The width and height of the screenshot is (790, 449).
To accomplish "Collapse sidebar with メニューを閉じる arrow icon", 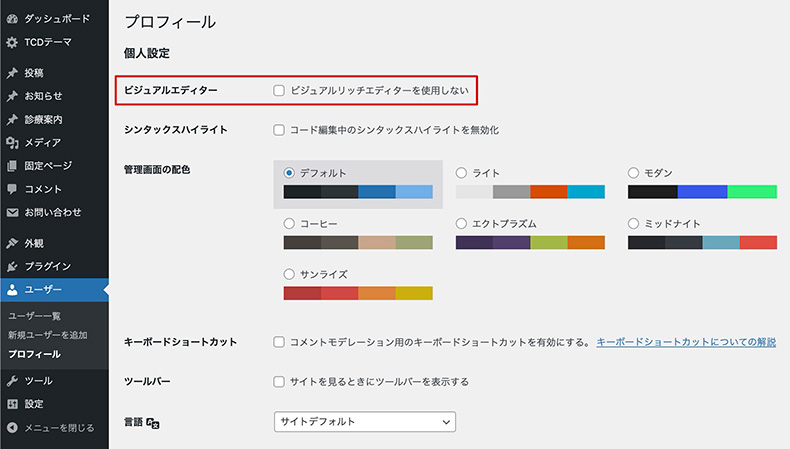I will tap(12, 427).
